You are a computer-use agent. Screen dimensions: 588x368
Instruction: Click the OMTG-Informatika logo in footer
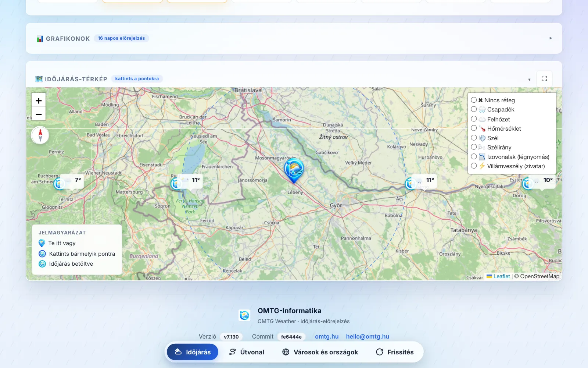[x=244, y=315]
